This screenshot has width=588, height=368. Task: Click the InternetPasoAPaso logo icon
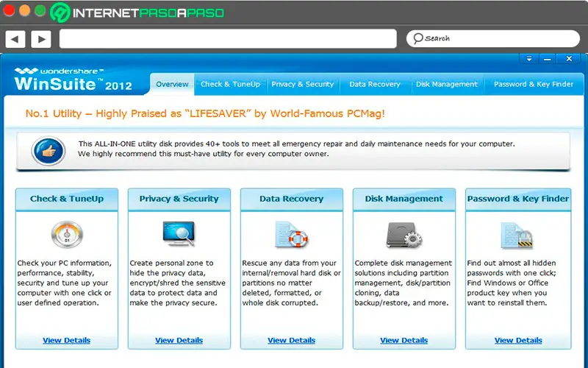point(60,13)
